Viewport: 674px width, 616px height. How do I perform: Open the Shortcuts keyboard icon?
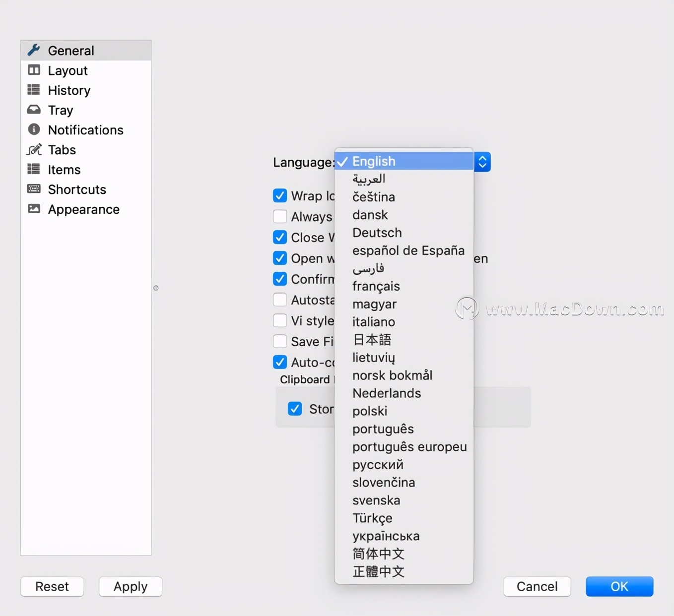click(x=34, y=189)
